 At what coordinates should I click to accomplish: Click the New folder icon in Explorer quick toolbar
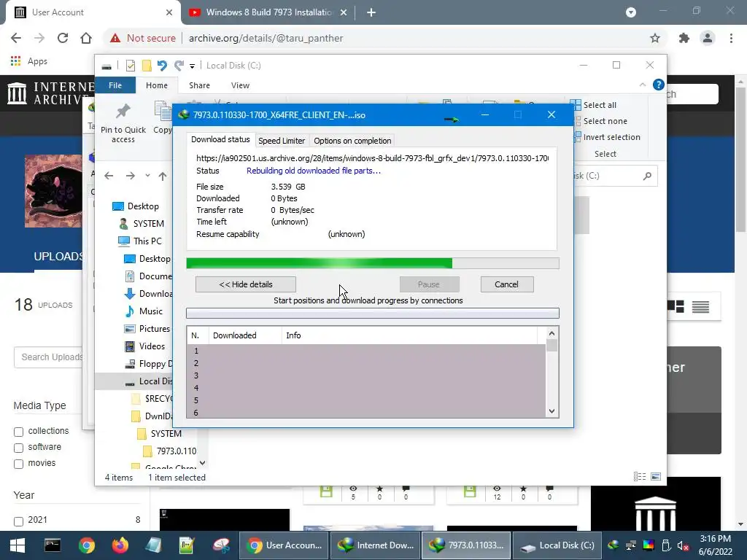[147, 66]
